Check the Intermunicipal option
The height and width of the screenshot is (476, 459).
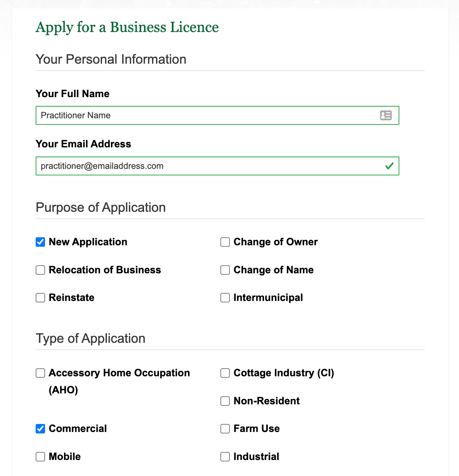pos(225,298)
